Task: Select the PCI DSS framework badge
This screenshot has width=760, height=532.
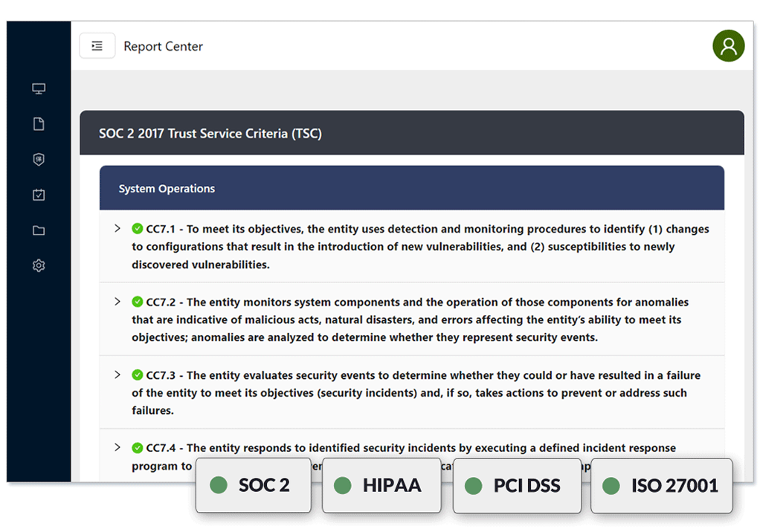Action: click(517, 485)
